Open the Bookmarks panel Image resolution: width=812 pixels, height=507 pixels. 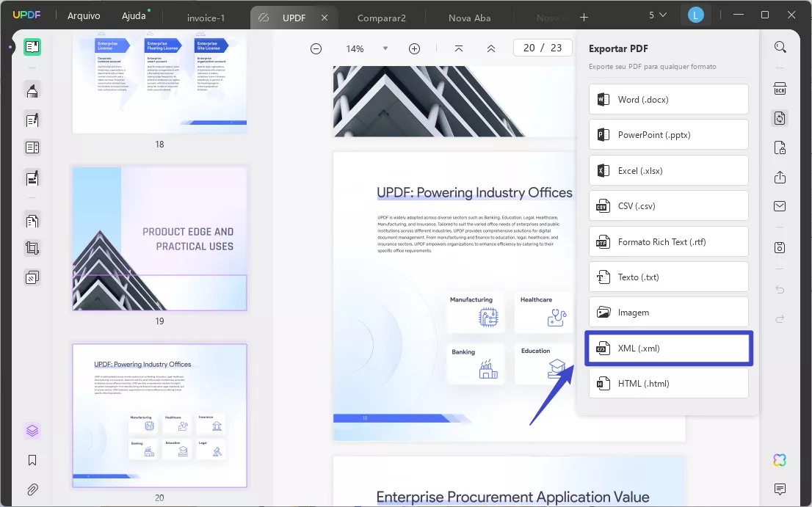(x=32, y=461)
